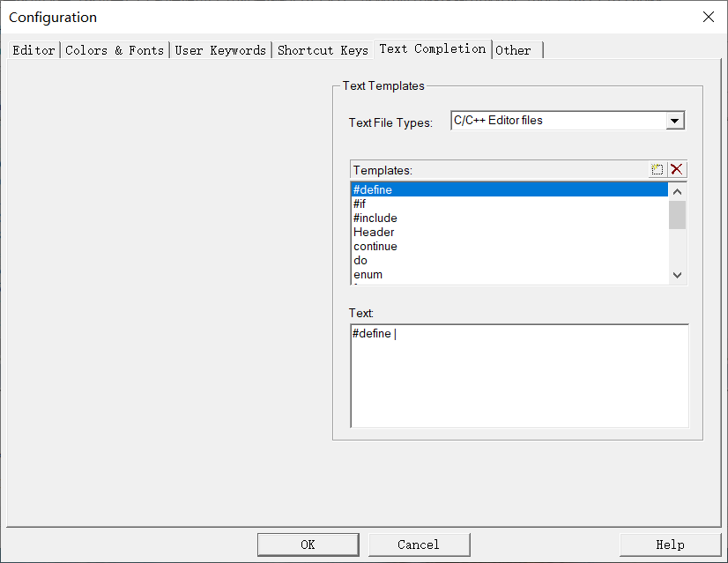The height and width of the screenshot is (563, 728).
Task: Click the Cancel button
Action: click(x=419, y=544)
